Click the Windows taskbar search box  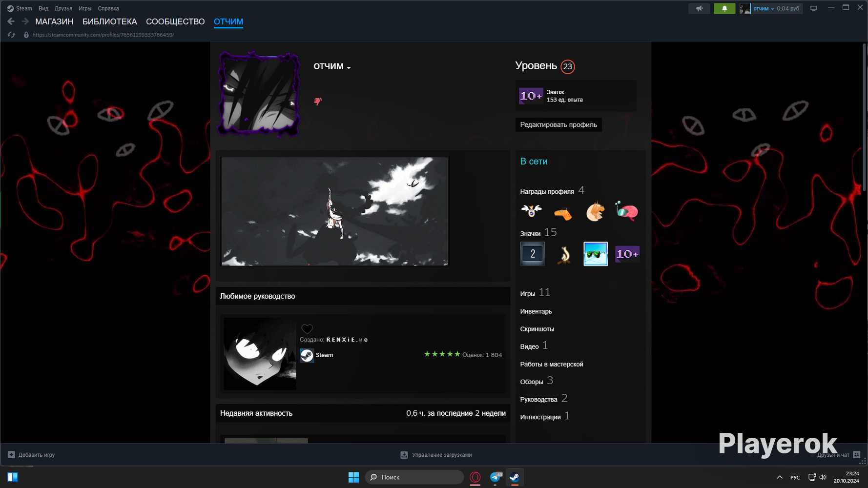click(414, 477)
